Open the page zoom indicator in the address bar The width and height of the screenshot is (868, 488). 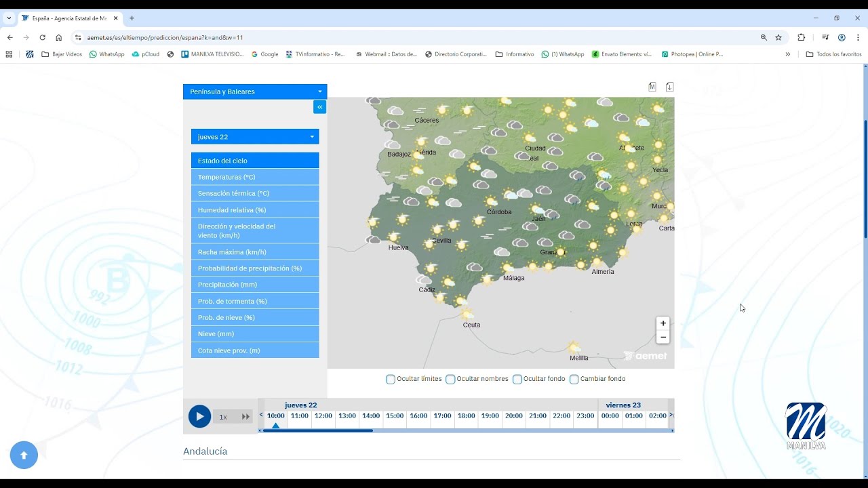point(764,37)
